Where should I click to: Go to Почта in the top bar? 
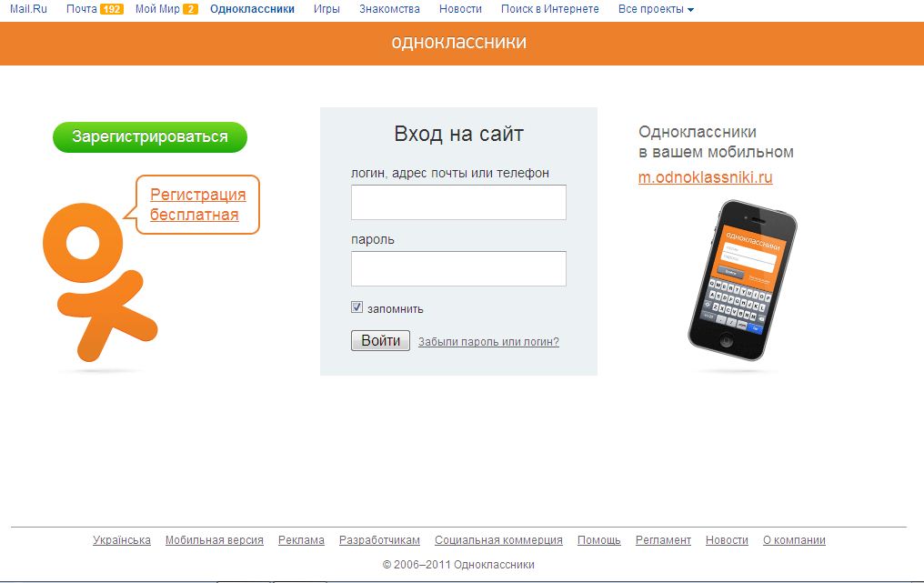point(81,9)
